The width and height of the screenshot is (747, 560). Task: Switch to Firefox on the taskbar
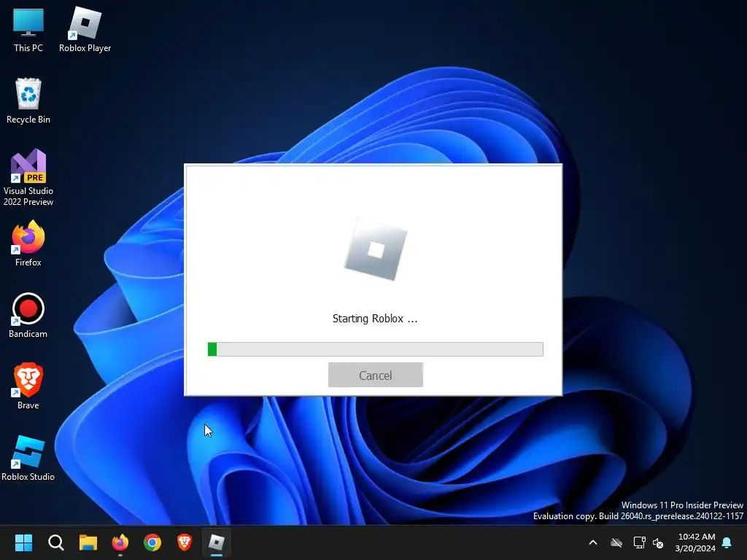tap(120, 542)
